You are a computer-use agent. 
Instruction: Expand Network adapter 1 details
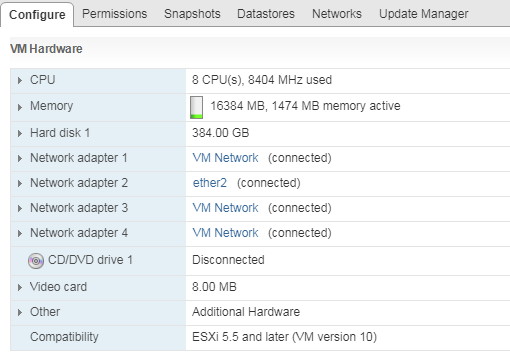[20, 159]
